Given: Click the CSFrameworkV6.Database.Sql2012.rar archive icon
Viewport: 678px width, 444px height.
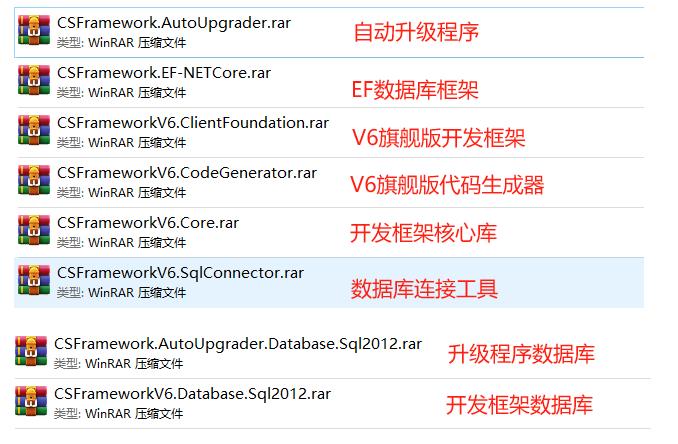Looking at the screenshot, I should click(x=31, y=402).
